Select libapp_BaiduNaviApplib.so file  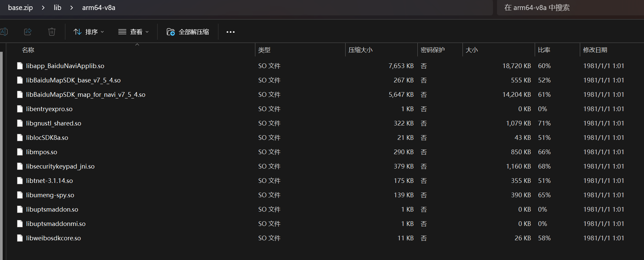point(65,66)
